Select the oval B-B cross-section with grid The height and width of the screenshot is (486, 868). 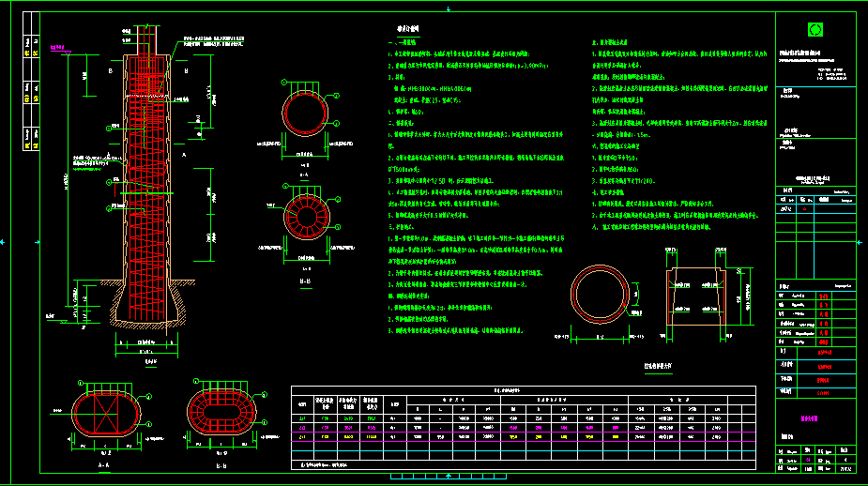click(x=222, y=412)
